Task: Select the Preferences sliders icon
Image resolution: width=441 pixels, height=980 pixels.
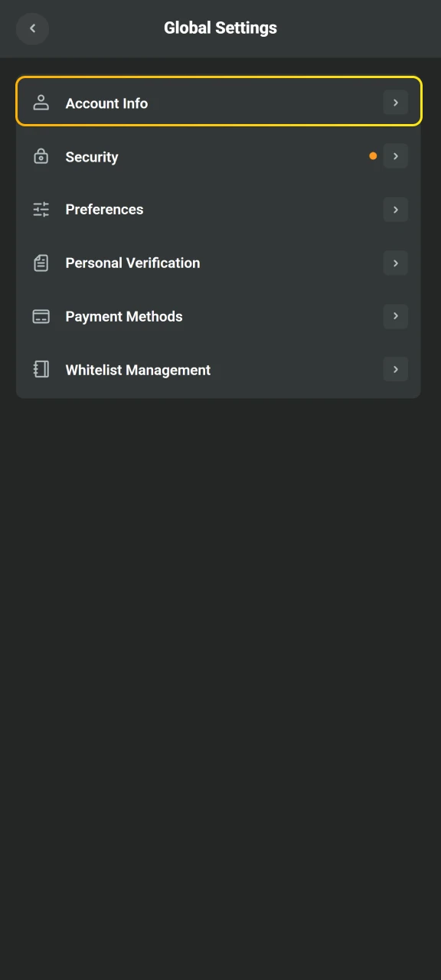Action: 41,209
